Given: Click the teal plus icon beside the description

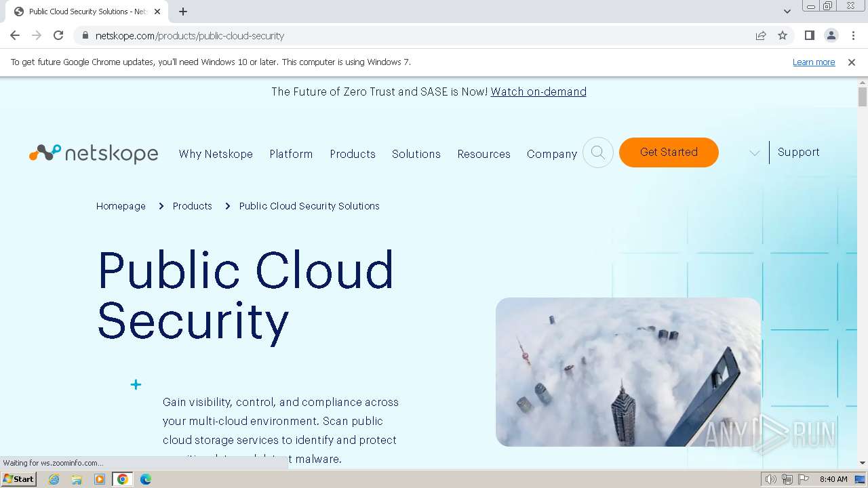Looking at the screenshot, I should click(136, 385).
